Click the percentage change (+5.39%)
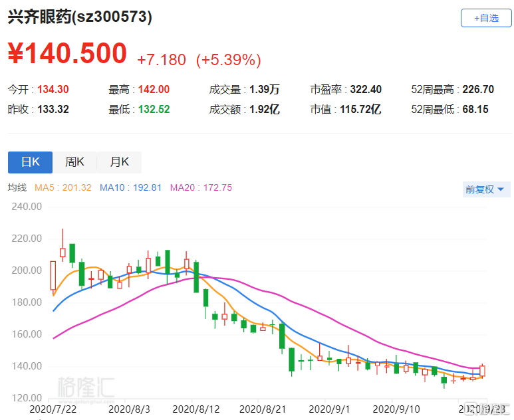The width and height of the screenshot is (514, 420). [x=229, y=60]
